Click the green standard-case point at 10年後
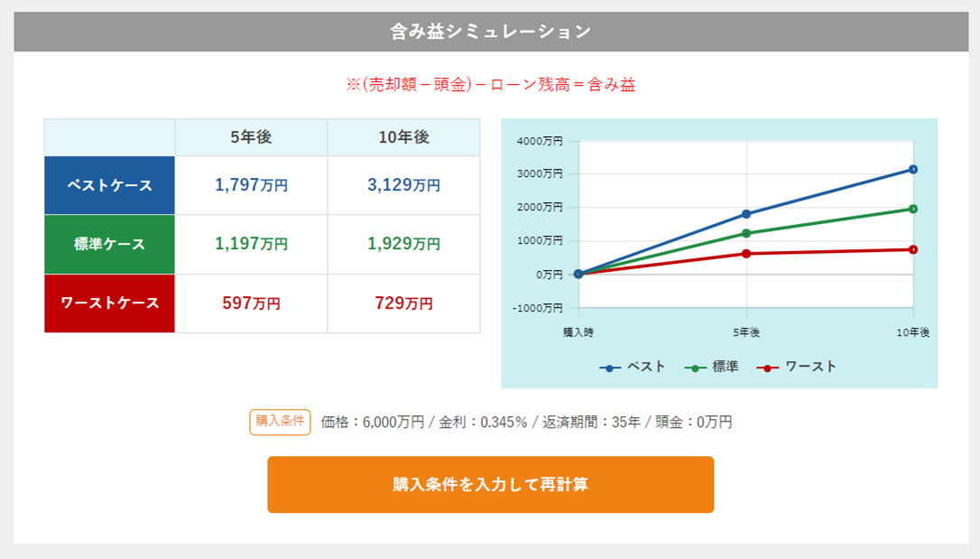 point(913,209)
